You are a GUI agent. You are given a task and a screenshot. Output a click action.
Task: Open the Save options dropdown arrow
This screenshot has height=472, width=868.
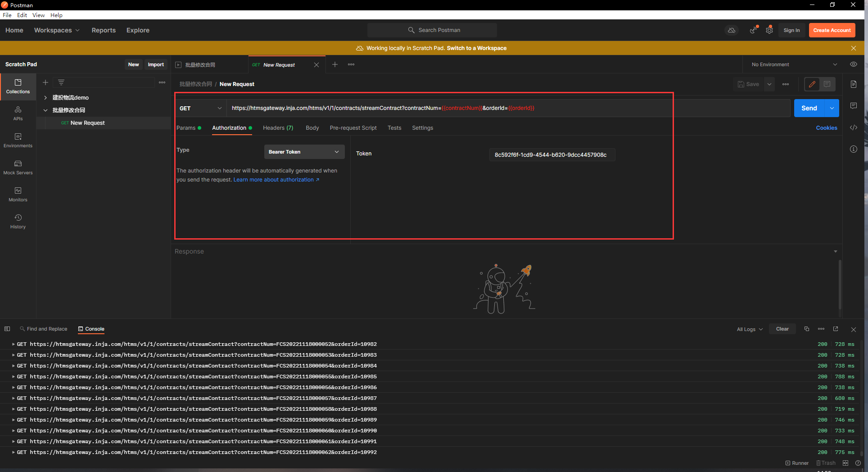point(769,84)
